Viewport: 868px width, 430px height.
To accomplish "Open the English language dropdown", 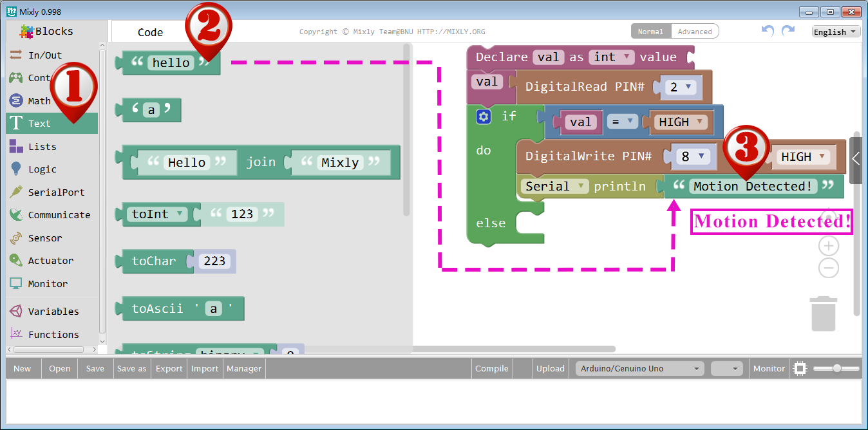I will (x=836, y=32).
